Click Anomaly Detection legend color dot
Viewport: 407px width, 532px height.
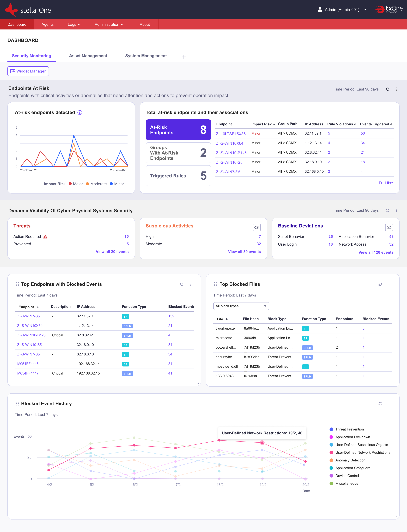[331, 460]
